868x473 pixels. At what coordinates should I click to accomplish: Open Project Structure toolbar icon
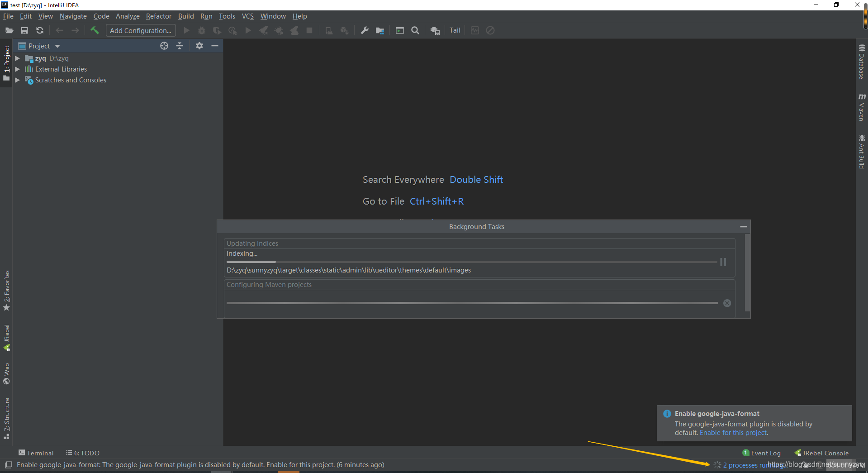[x=380, y=30]
